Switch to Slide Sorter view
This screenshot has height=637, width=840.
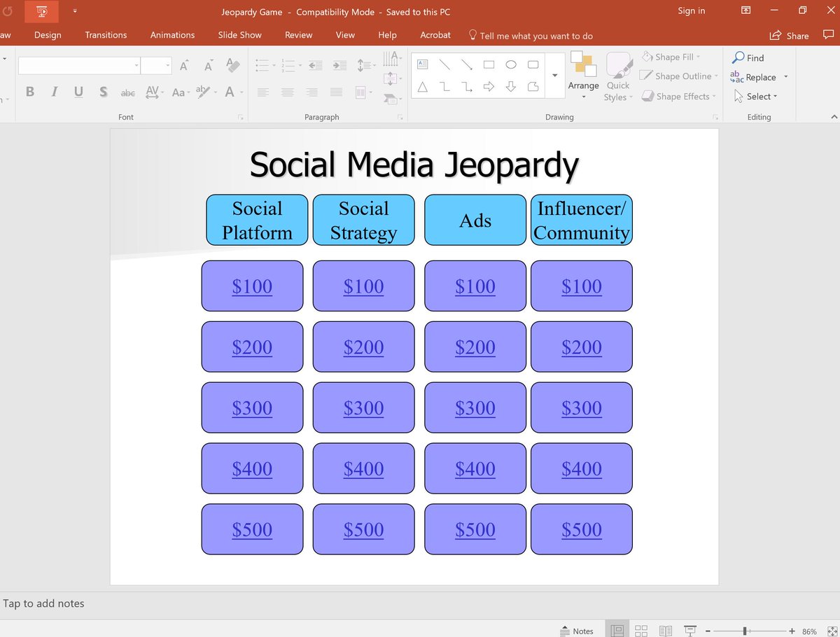click(641, 631)
